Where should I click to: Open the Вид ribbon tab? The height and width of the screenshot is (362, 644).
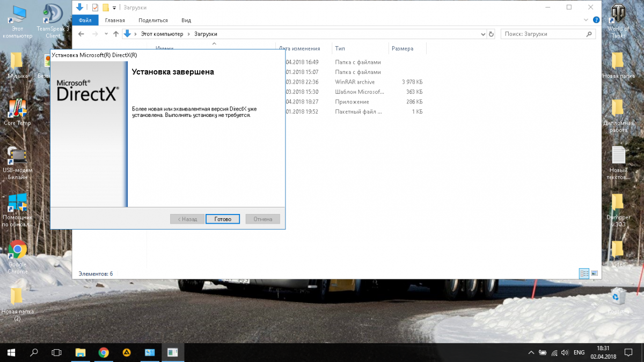(x=186, y=20)
